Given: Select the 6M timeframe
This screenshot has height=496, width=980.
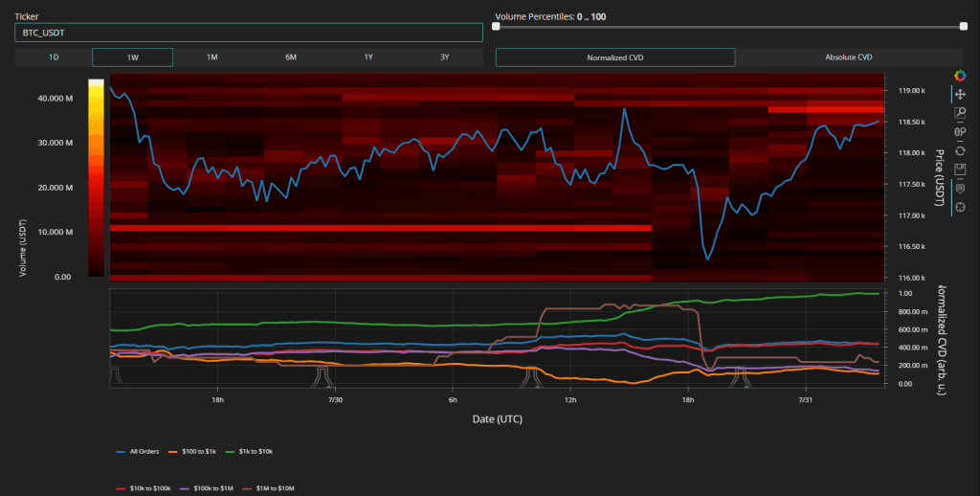Looking at the screenshot, I should pos(291,56).
